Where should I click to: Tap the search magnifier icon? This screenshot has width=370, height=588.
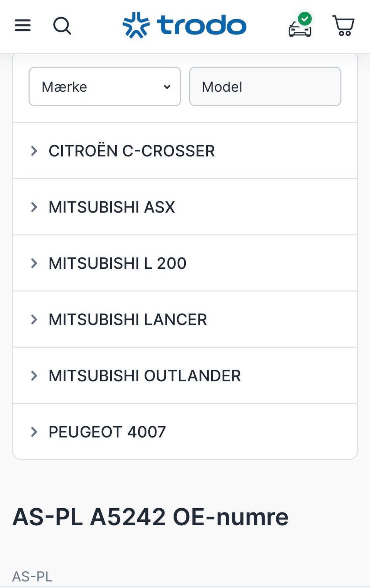62,26
